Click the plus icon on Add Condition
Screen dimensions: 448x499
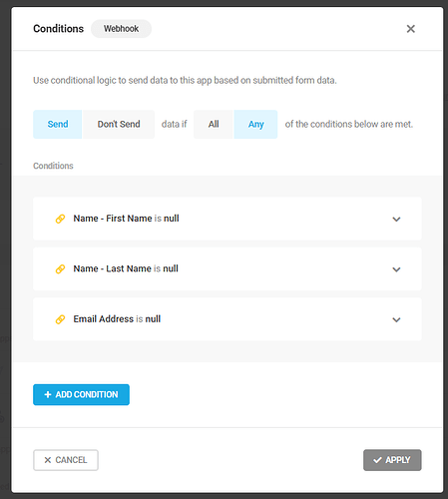tap(48, 394)
